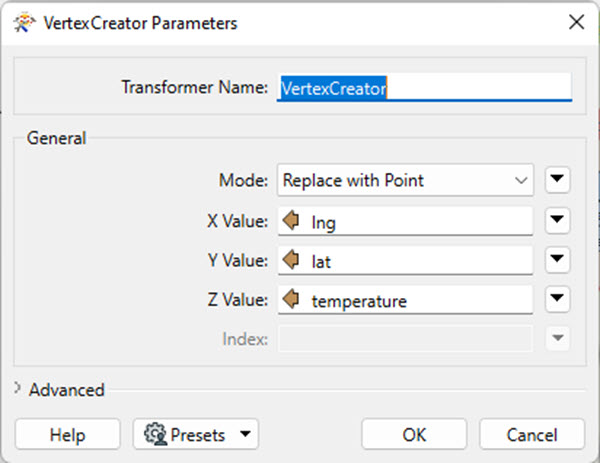
Task: Click the attribute arrow icon beside lat
Action: 291,260
